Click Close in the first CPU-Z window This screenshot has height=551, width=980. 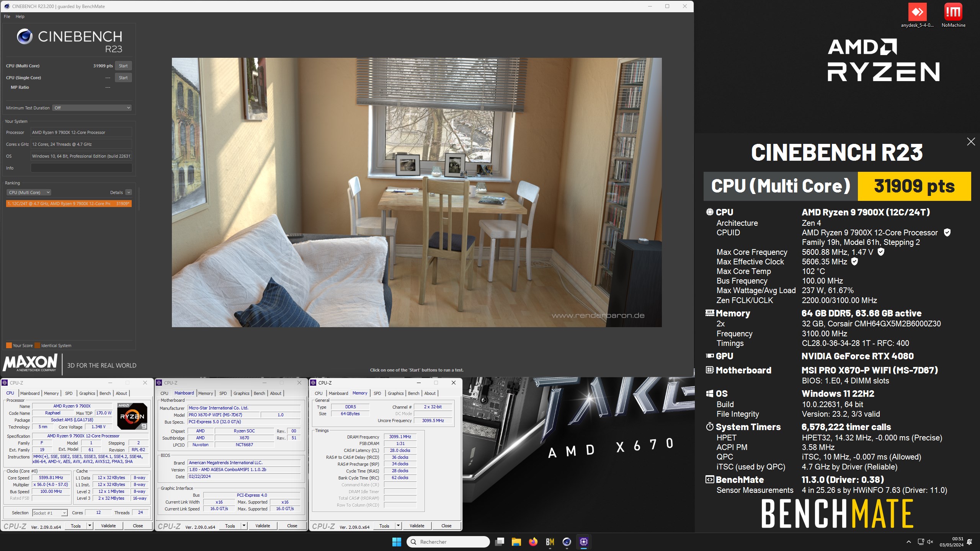pyautogui.click(x=138, y=526)
